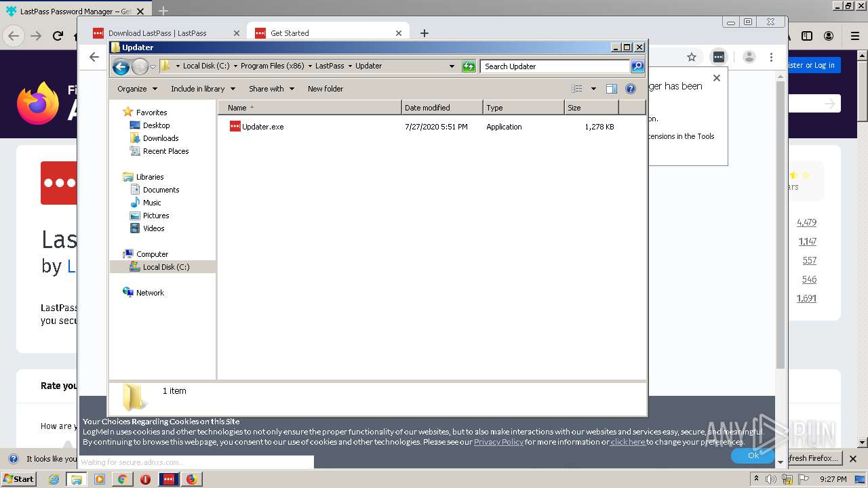
Task: Open the Share with menu
Action: [271, 89]
